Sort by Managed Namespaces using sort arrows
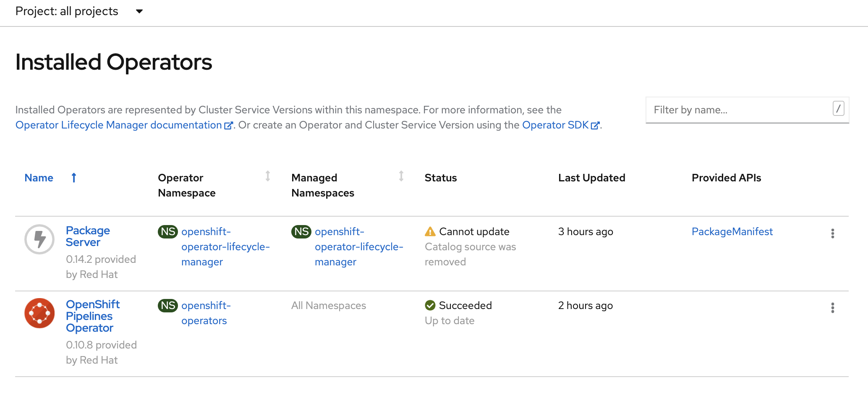The image size is (868, 393). tap(401, 176)
